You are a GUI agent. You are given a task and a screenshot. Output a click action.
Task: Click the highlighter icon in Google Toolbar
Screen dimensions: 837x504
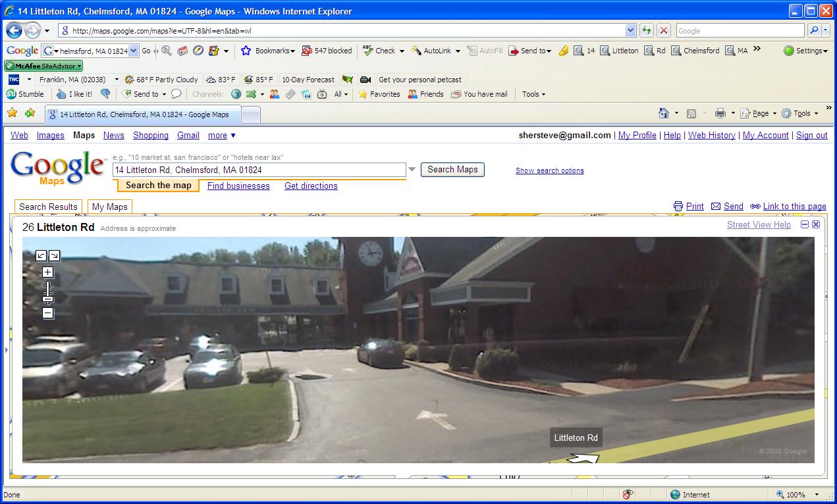click(x=564, y=51)
